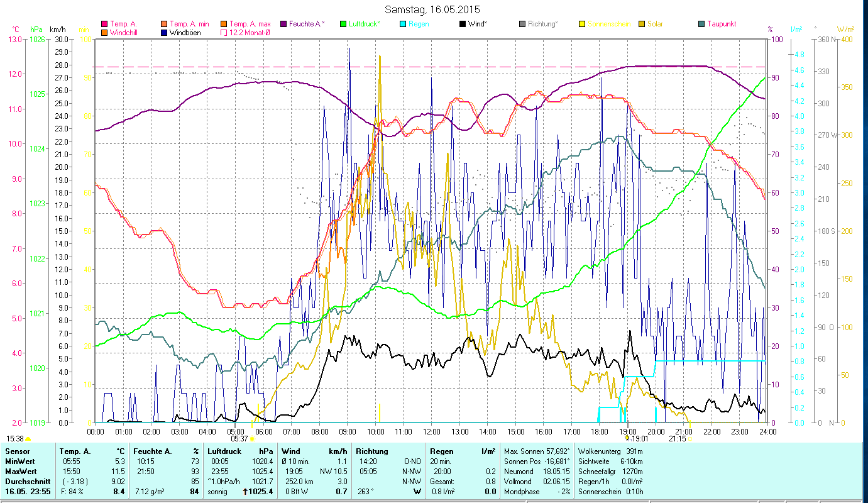Click the pressure trend arrow beside 1025.4
This screenshot has height=503, width=868.
(x=244, y=492)
